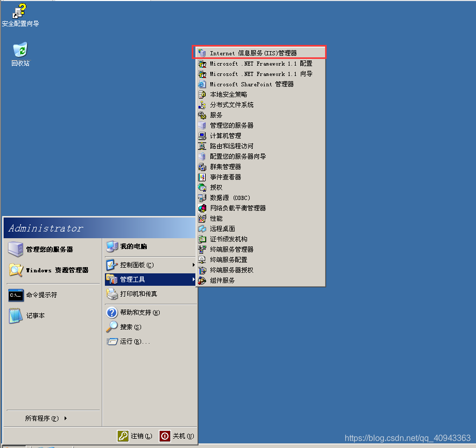The width and height of the screenshot is (476, 448).
Task: Select 组件服务 text entry
Action: pyautogui.click(x=222, y=281)
